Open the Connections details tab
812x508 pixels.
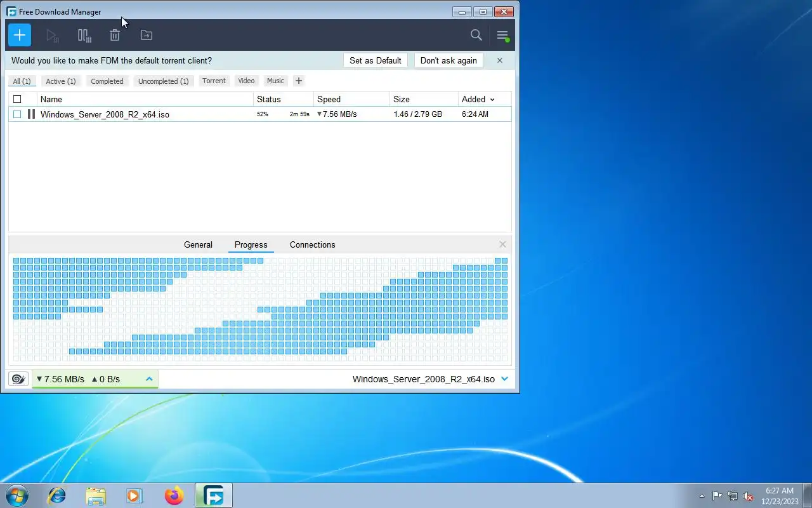313,244
